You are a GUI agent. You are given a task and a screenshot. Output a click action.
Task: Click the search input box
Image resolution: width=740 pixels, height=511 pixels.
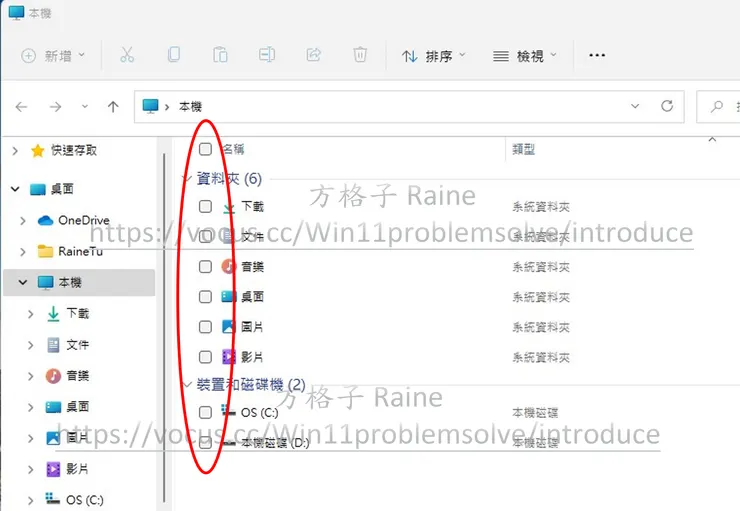718,107
